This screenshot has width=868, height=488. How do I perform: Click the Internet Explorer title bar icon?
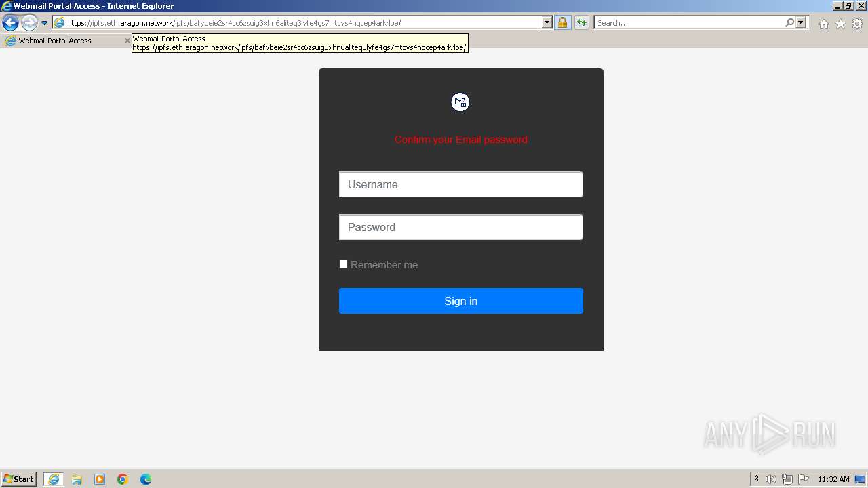7,6
